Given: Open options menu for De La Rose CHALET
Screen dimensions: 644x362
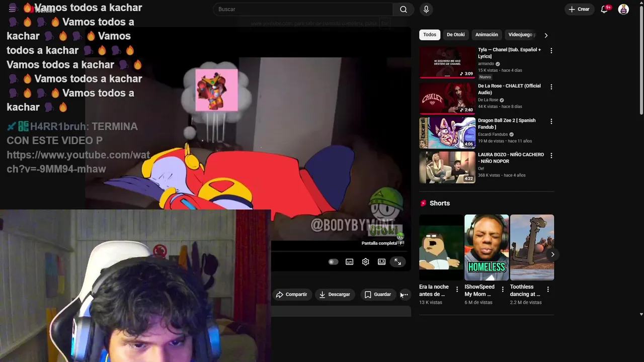Looking at the screenshot, I should tap(551, 87).
